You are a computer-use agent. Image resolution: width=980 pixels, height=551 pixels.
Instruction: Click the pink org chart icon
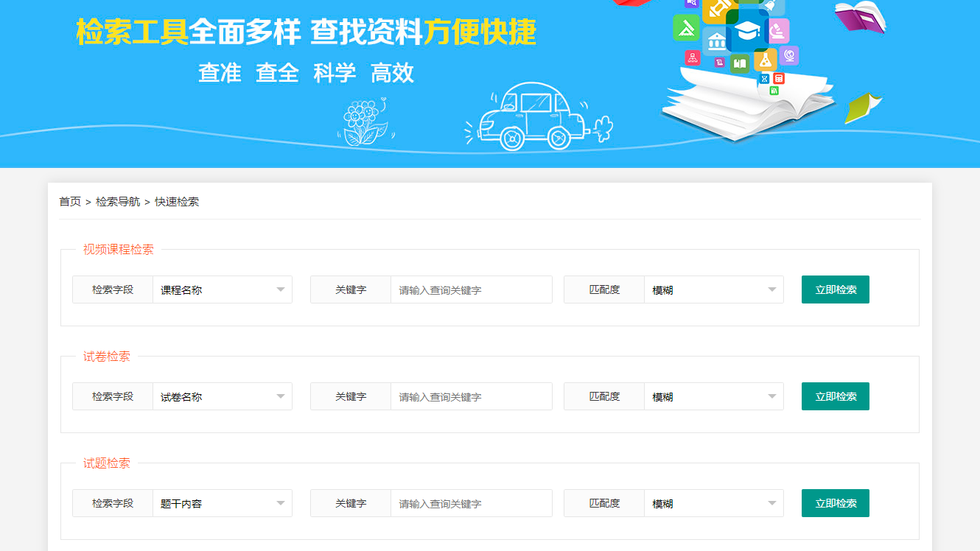tap(692, 57)
